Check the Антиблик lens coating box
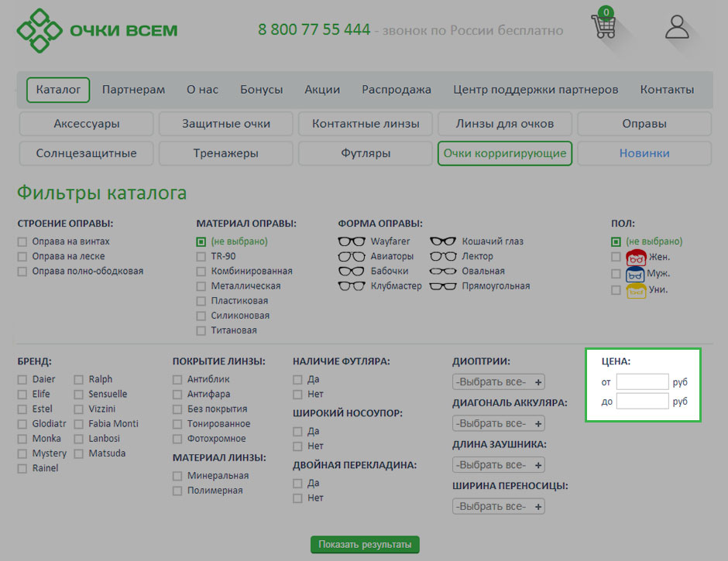The width and height of the screenshot is (728, 561). (x=178, y=380)
